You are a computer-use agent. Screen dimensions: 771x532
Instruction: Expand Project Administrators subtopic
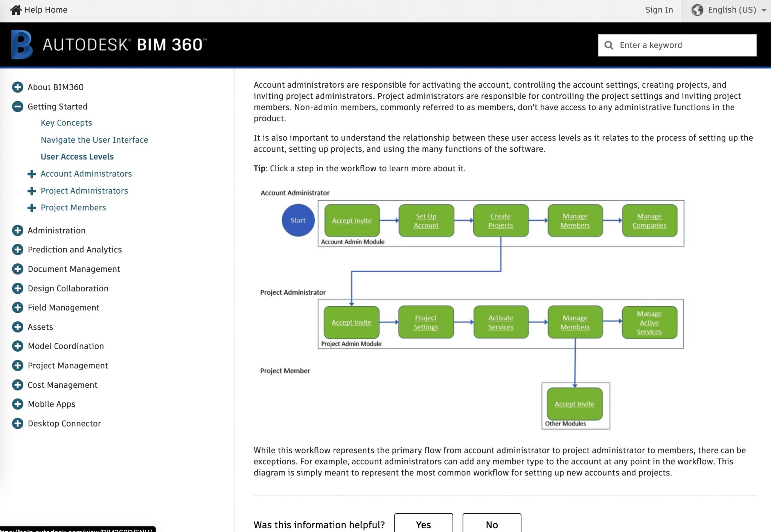32,191
